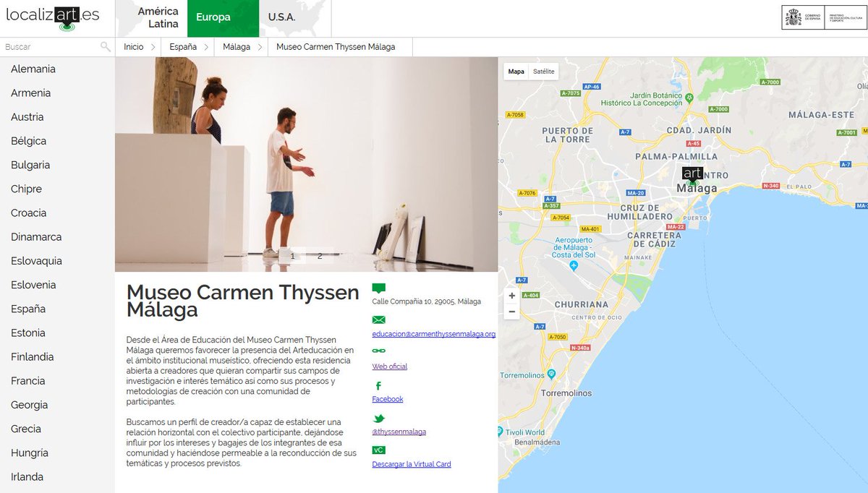Click the Gobierno de España ministry logo
This screenshot has height=493, width=868.
click(822, 17)
